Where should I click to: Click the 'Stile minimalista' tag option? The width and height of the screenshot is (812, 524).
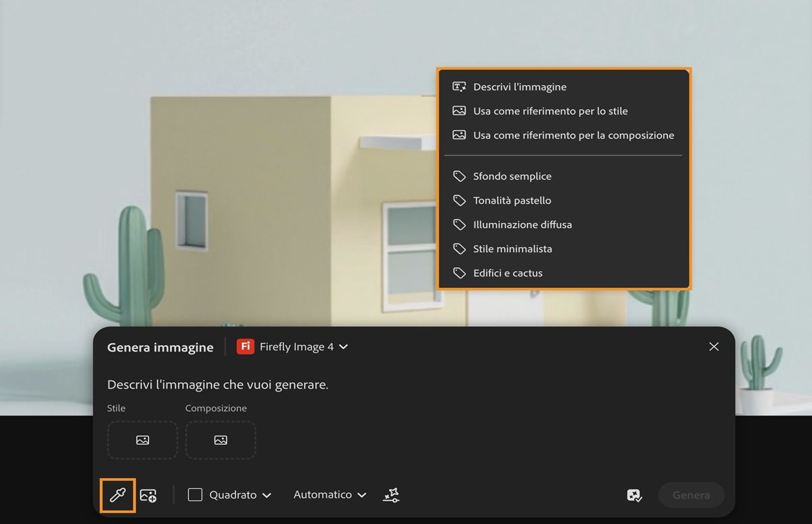coord(512,248)
